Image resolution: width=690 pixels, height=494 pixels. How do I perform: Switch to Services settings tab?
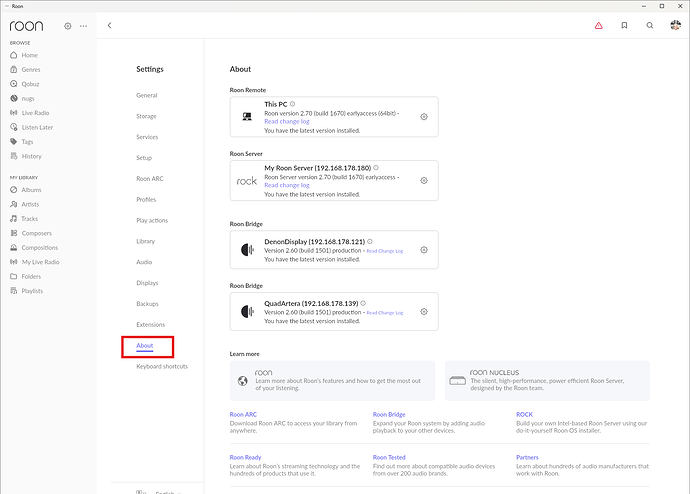147,137
